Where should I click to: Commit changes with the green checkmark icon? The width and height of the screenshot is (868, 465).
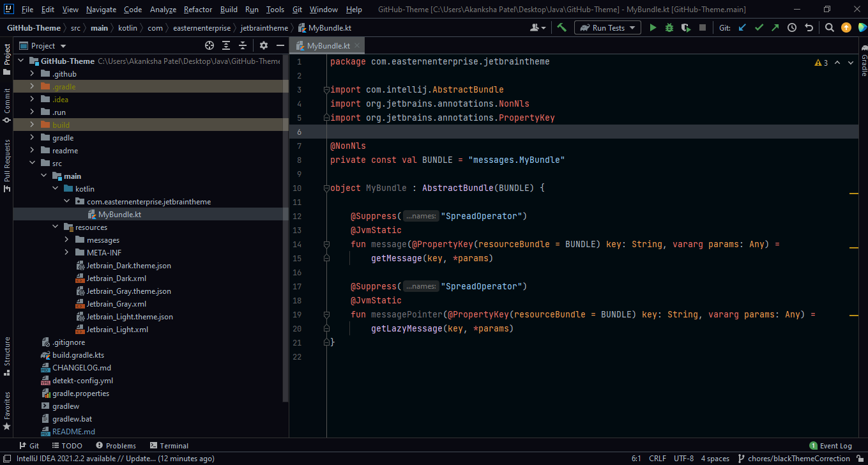(759, 27)
